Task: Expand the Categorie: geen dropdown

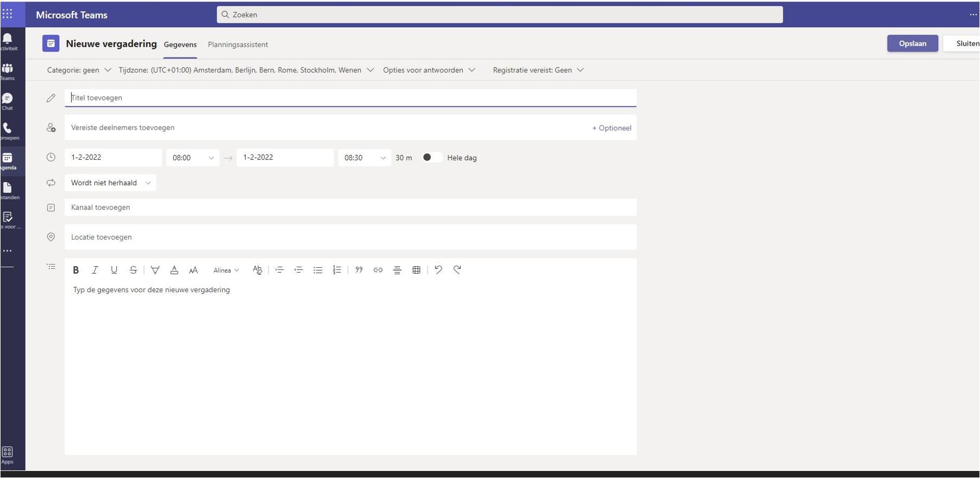Action: coord(79,70)
